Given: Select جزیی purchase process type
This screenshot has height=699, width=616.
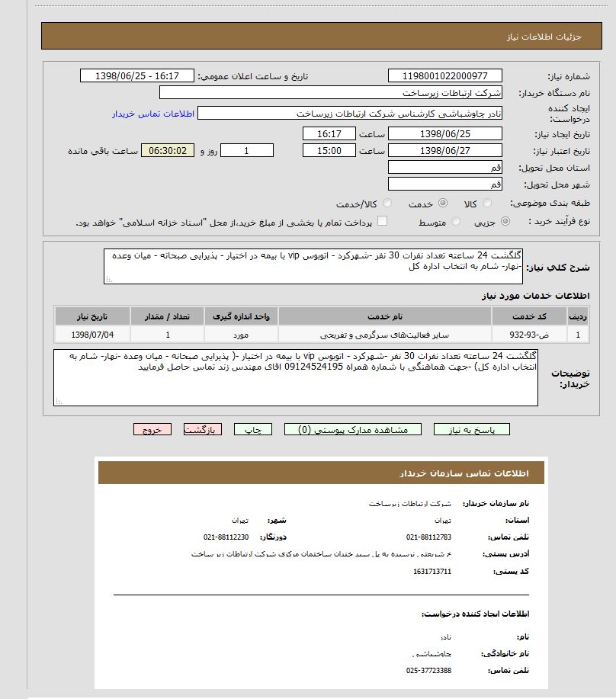Looking at the screenshot, I should pyautogui.click(x=527, y=221).
